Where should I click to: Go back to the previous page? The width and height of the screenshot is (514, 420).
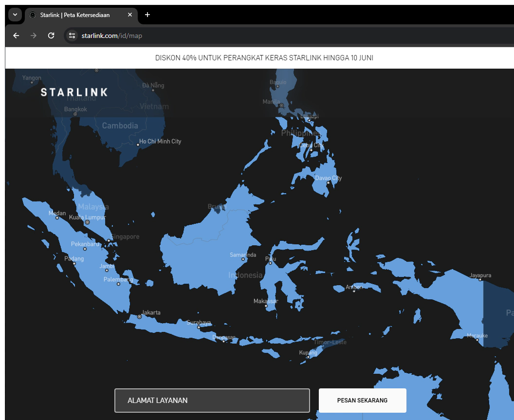tap(16, 36)
